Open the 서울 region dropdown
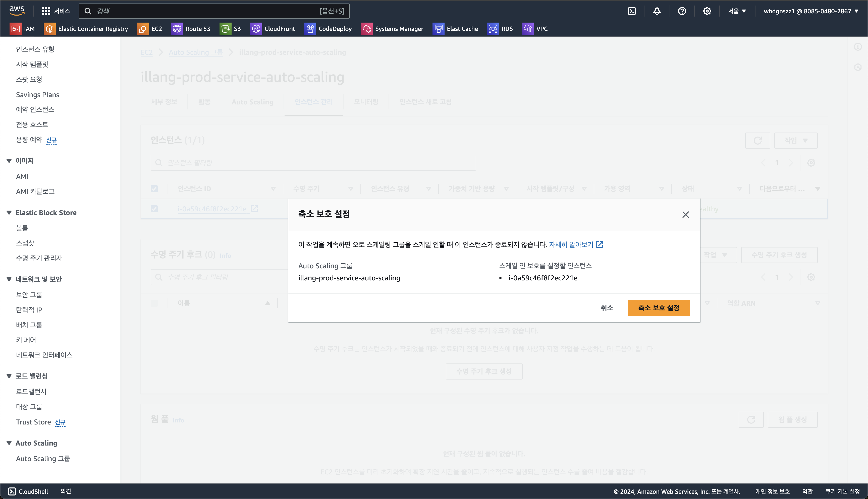The height and width of the screenshot is (499, 868). [737, 11]
